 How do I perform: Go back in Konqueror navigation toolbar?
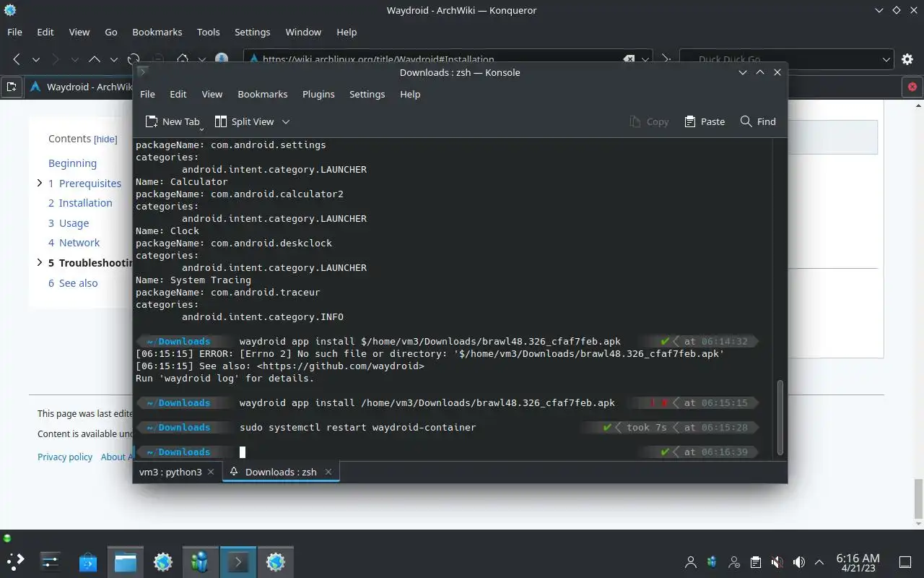point(17,59)
